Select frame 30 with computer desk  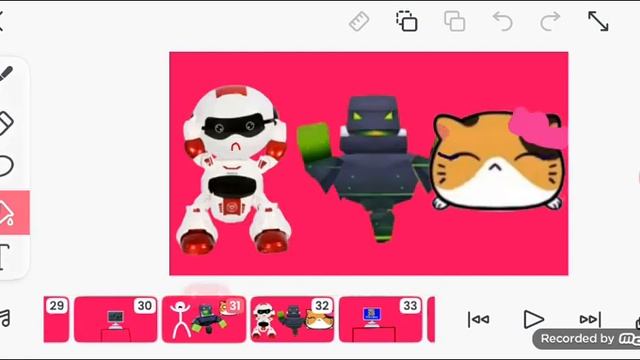click(x=116, y=319)
